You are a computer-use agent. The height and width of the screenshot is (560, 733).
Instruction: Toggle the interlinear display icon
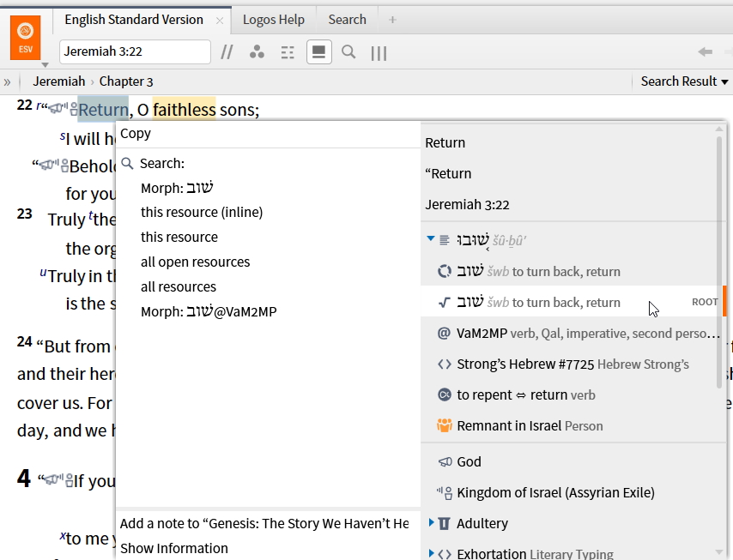click(x=288, y=52)
